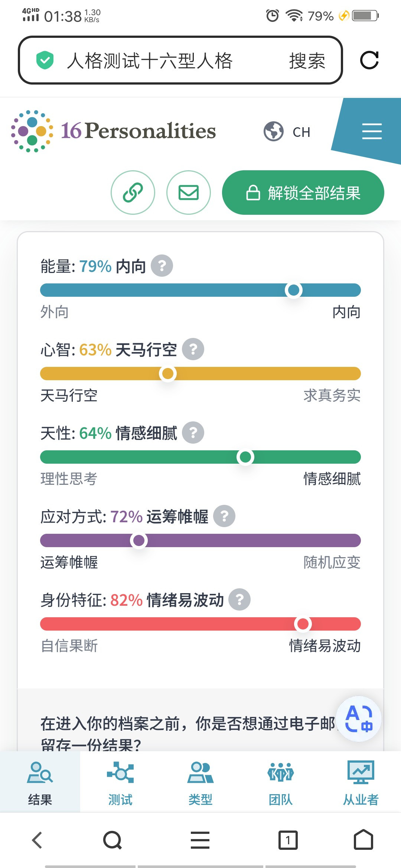Show help for 身份特征 情绪易波动 trait

tap(239, 599)
